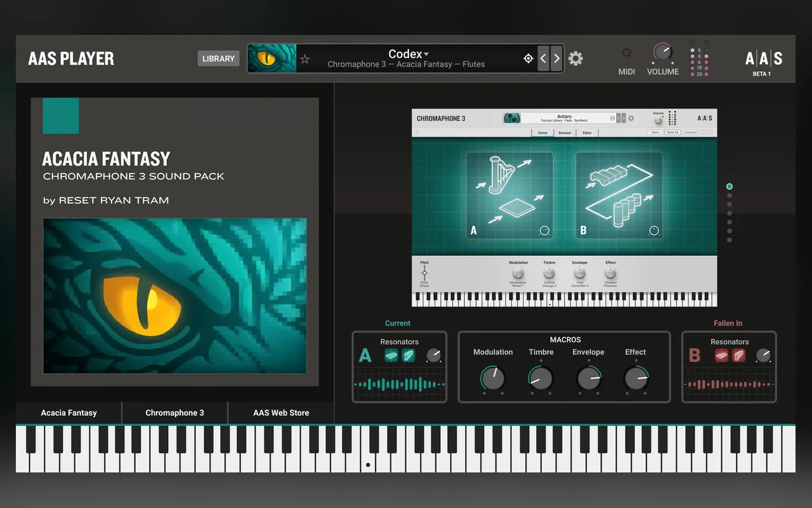Image resolution: width=812 pixels, height=508 pixels.
Task: Select the first red resonator icon of layer B
Action: [721, 356]
